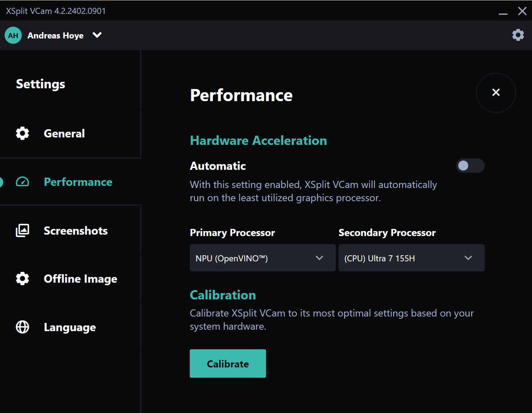Enable the Automatic hardware acceleration toggle
The image size is (532, 413).
pos(470,166)
